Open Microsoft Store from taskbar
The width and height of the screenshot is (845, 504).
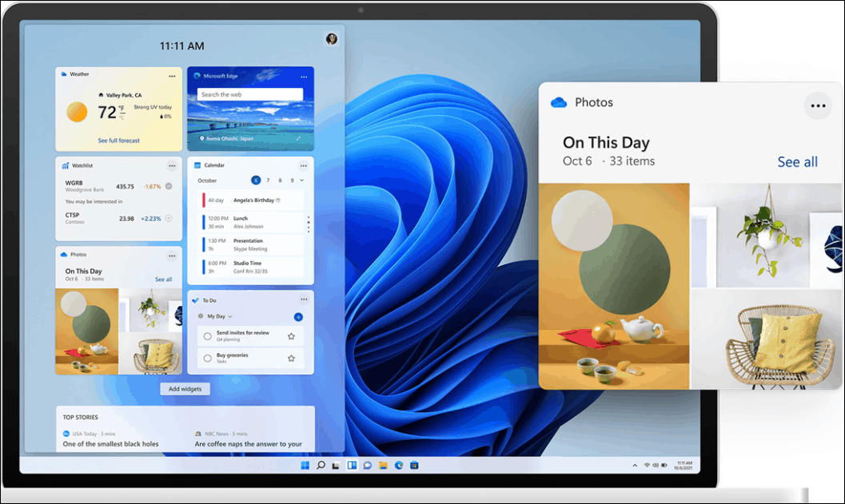click(x=414, y=465)
